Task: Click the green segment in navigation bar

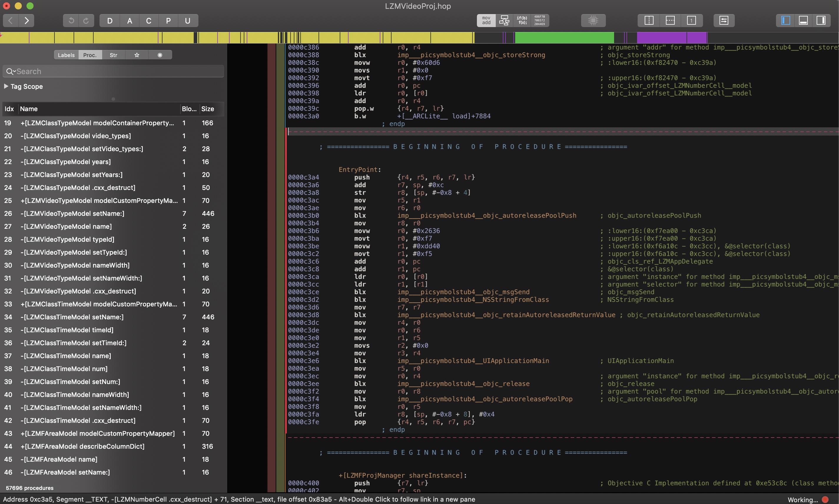Action: (x=564, y=37)
